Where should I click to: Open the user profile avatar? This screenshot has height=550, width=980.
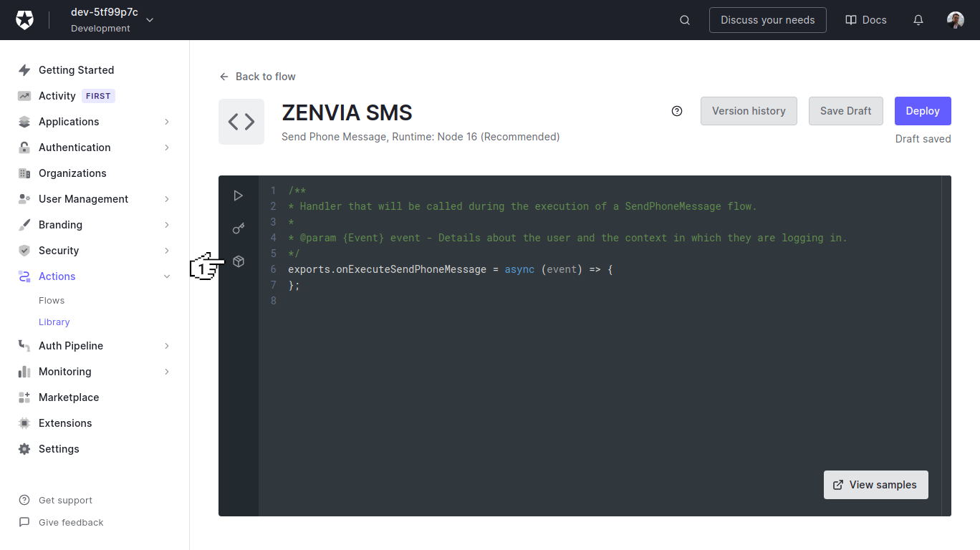956,19
